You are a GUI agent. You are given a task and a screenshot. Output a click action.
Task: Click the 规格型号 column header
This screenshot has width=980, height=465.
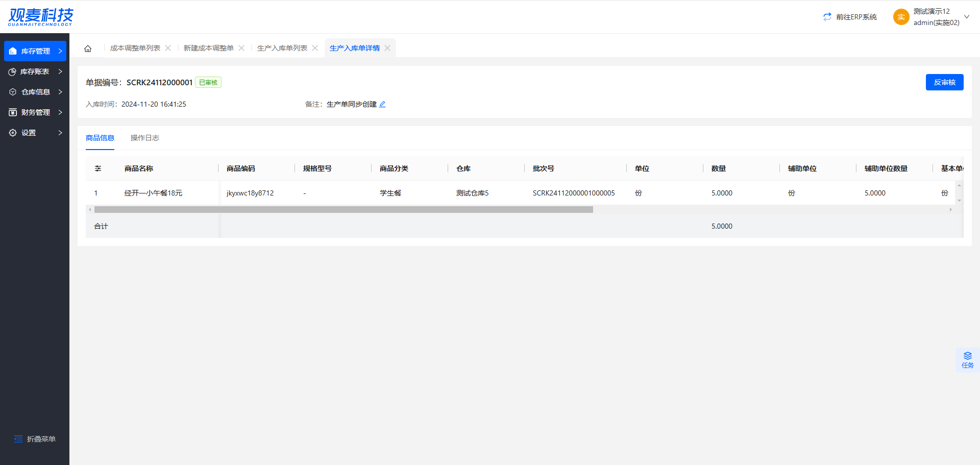click(317, 168)
